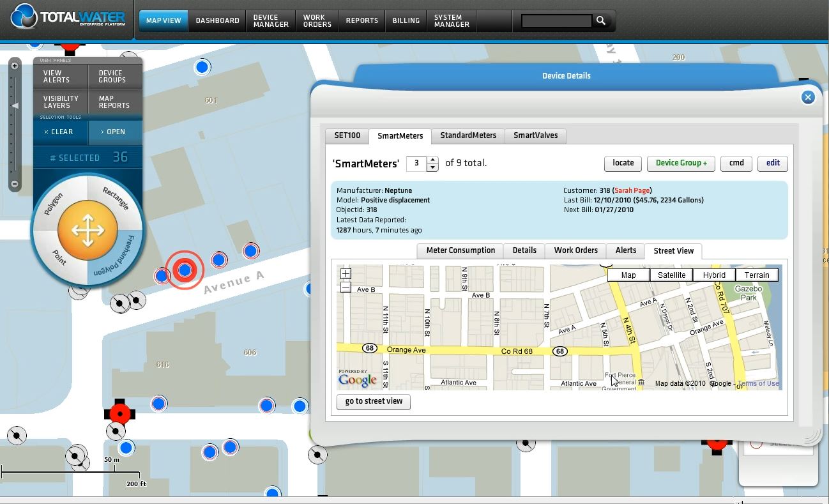
Task: Zoom out on the street map
Action: [346, 287]
